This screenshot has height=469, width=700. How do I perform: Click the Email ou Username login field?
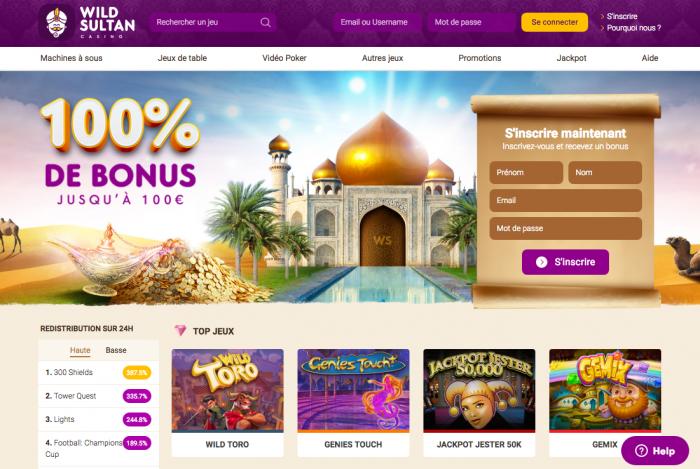pyautogui.click(x=376, y=22)
